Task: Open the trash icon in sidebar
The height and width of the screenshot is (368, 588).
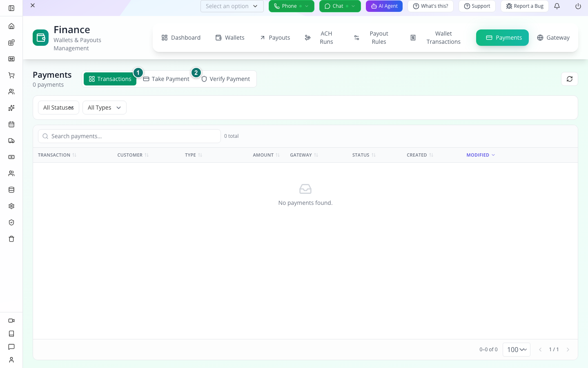Action: 11,239
